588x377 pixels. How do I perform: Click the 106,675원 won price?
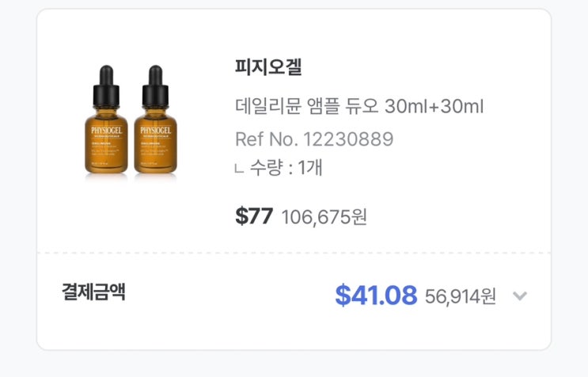(324, 216)
